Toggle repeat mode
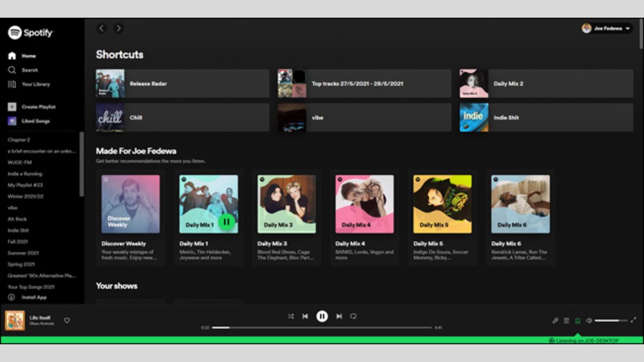Viewport: 644px width, 362px height. tap(353, 316)
